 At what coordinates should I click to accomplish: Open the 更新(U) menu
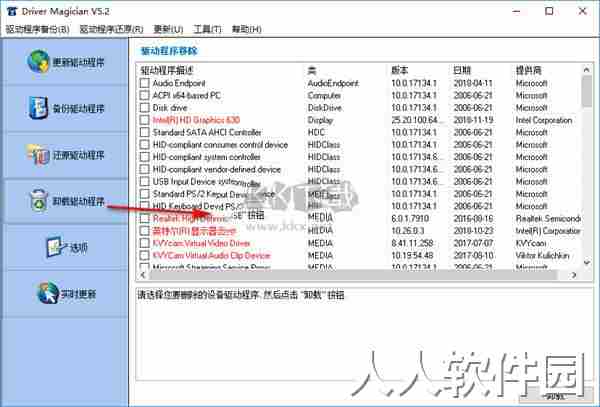pos(168,29)
